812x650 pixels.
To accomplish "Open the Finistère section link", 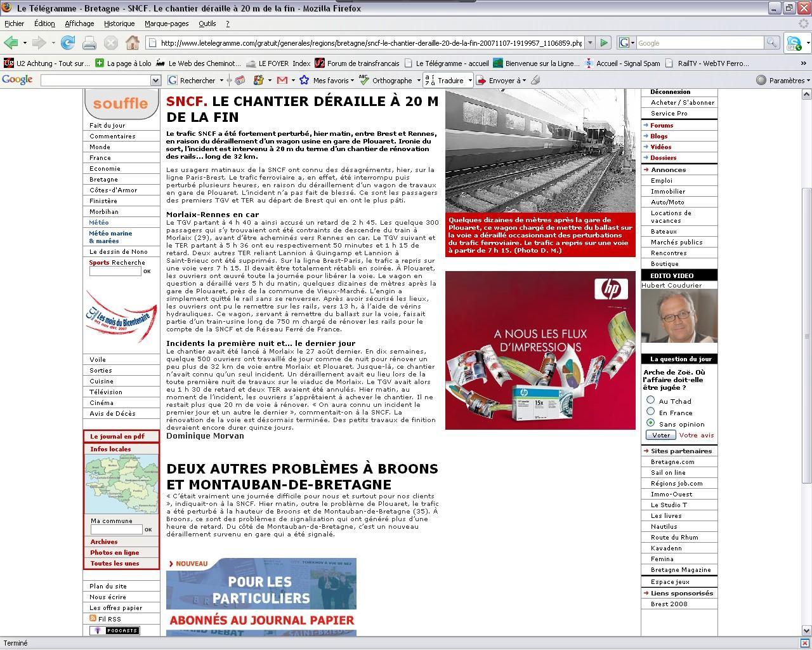I will tap(103, 201).
